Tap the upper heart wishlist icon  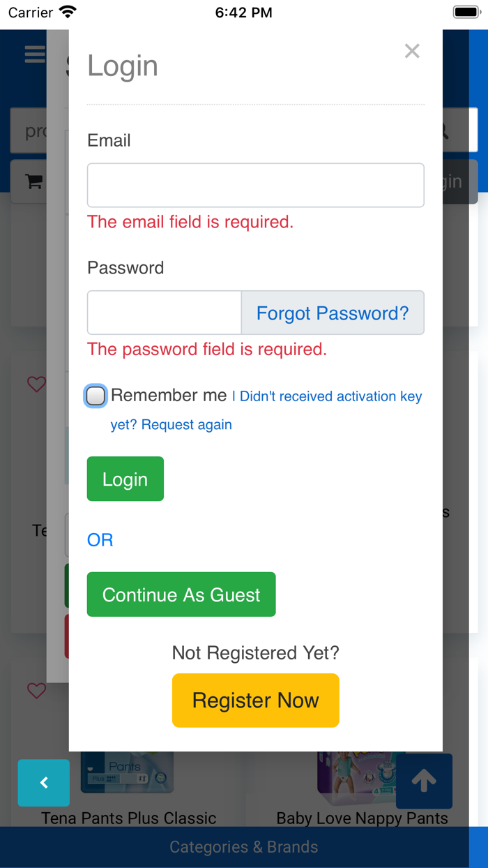point(36,384)
